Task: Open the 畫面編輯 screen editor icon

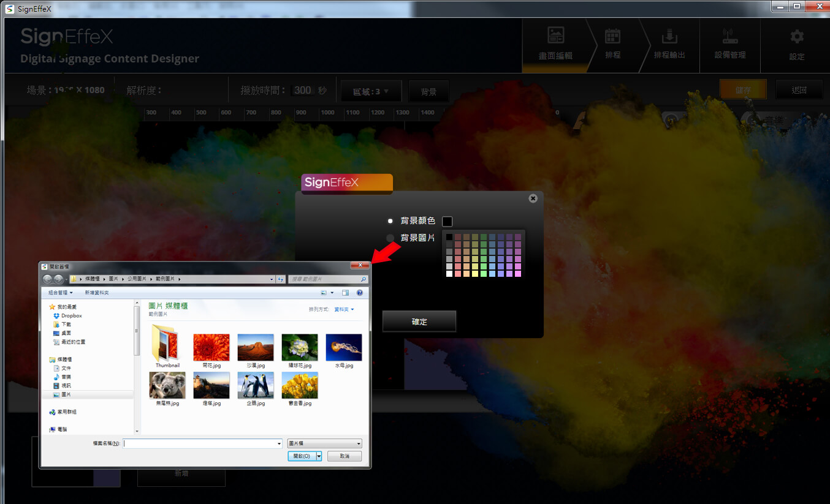Action: pos(555,36)
